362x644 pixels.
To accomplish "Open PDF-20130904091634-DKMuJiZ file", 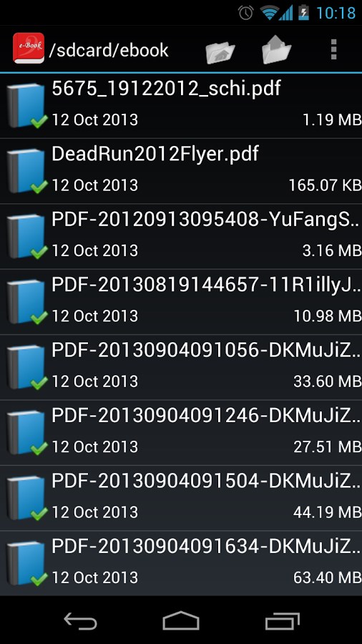I will 181,563.
